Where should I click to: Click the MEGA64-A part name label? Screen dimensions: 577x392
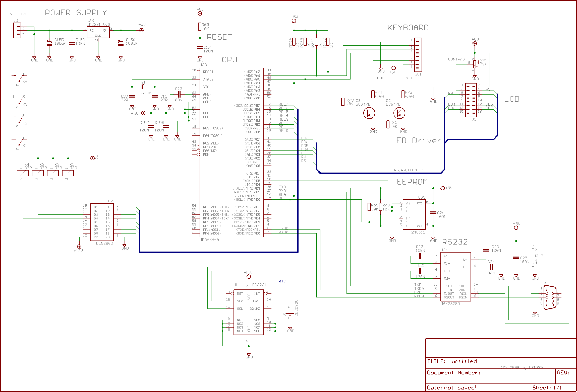(209, 240)
